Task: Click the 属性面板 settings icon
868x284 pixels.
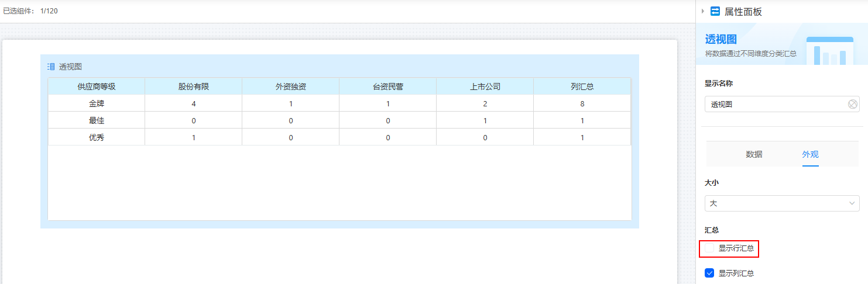Action: tap(715, 11)
